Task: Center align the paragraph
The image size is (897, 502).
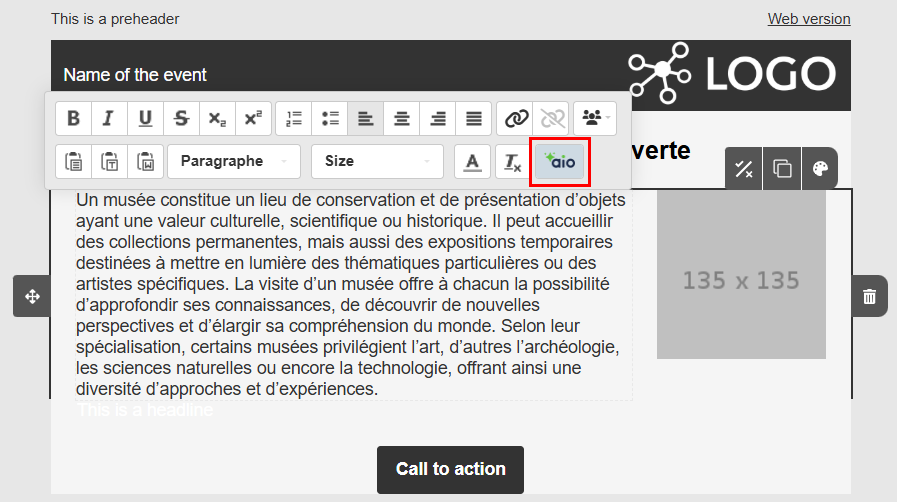Action: (x=402, y=118)
